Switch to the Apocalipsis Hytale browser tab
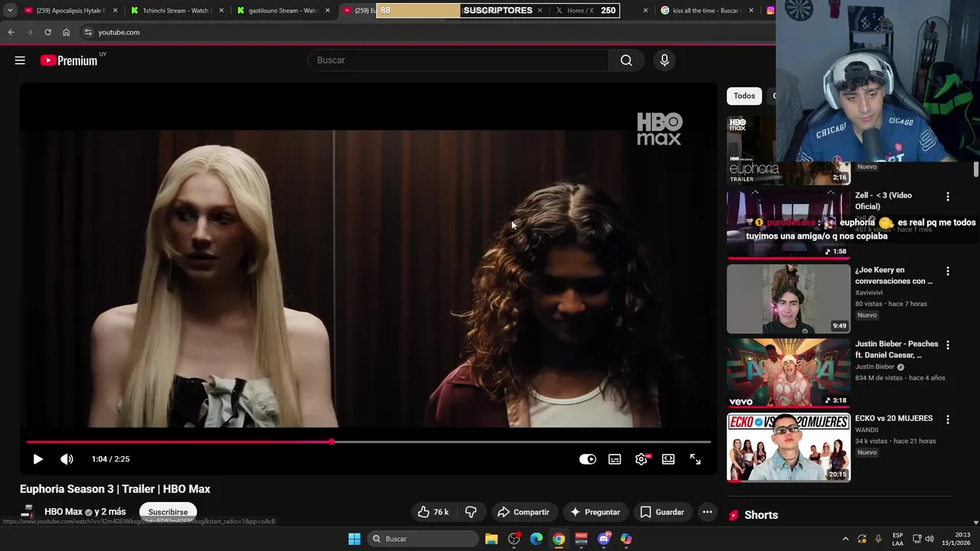The width and height of the screenshot is (980, 551). (x=69, y=11)
